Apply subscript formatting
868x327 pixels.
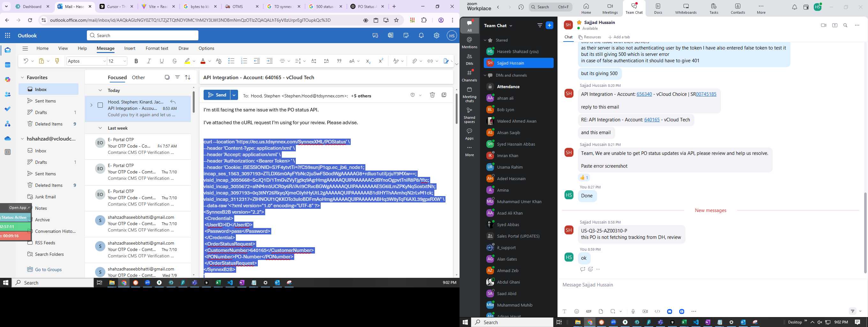pyautogui.click(x=368, y=61)
